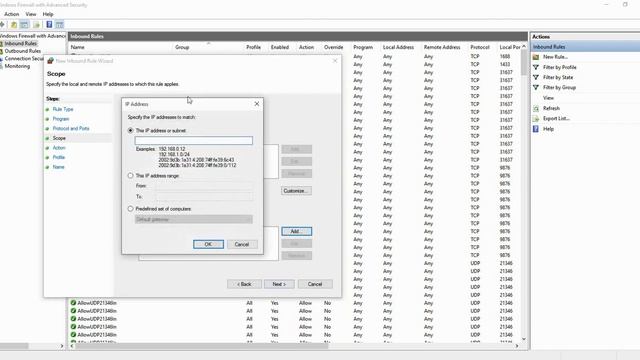Screen dimensions: 640x360
Task: Go to Rule Type wizard step
Action: (x=63, y=109)
